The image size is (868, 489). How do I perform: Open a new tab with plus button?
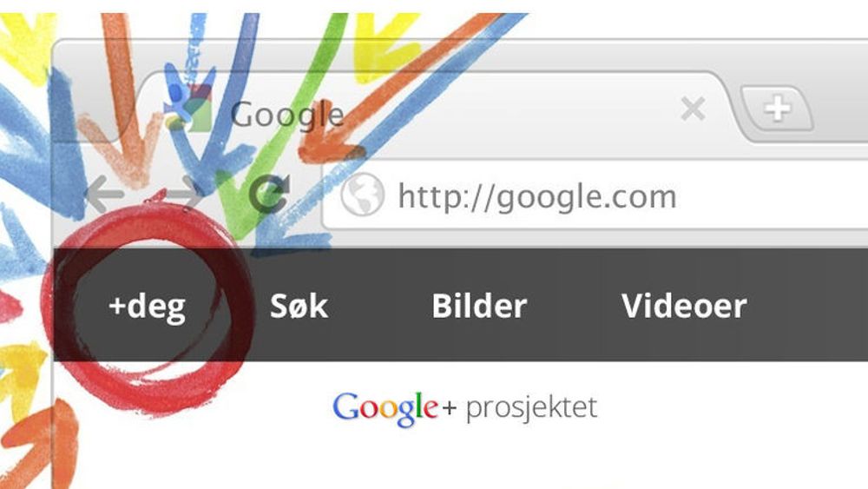(x=777, y=108)
